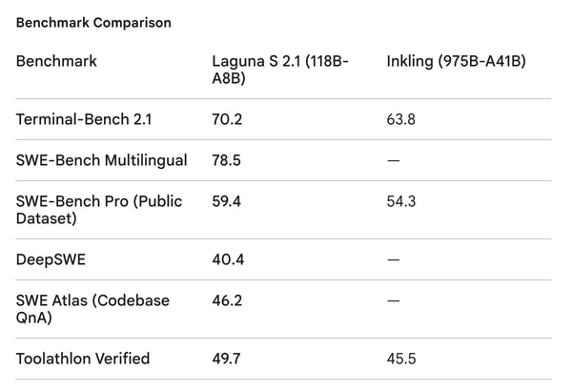The image size is (572, 392).
Task: Click the dash in the DeepSWE Inkling cell
Action: (393, 259)
